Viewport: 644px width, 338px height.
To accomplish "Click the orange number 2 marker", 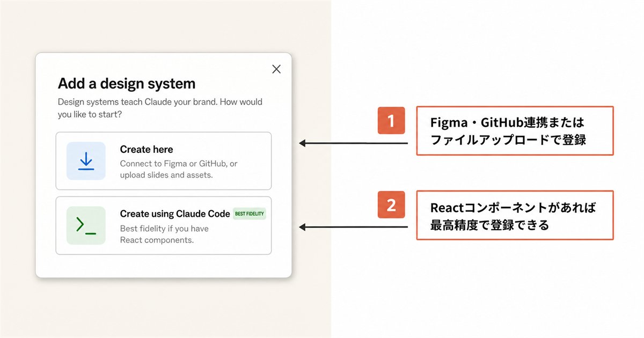I will (391, 204).
